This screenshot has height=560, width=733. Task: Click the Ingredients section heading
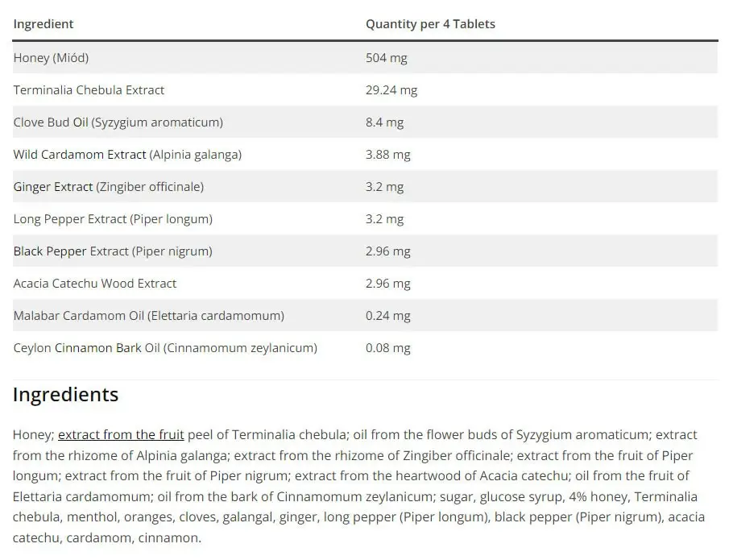[66, 395]
